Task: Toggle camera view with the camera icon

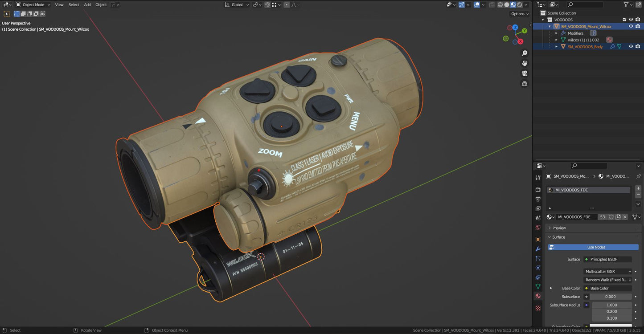Action: (525, 73)
